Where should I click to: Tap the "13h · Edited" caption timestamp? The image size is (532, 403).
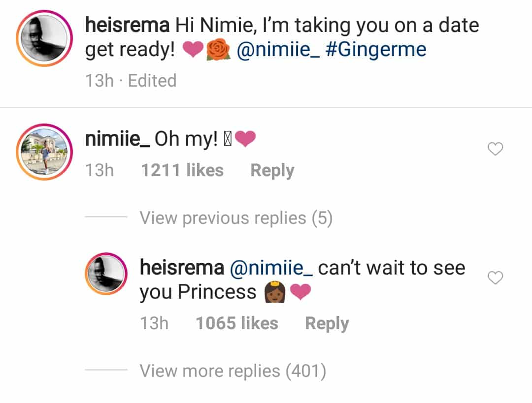coord(131,80)
